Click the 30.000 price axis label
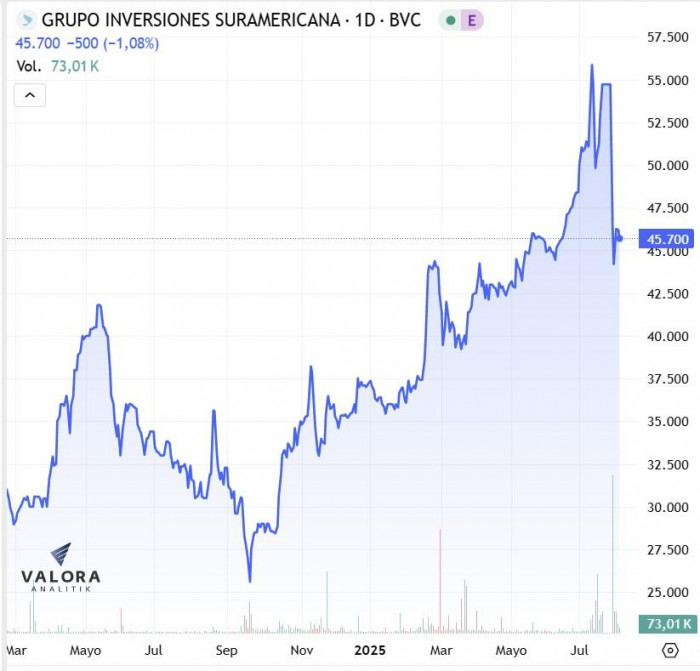Image resolution: width=700 pixels, height=671 pixels. click(x=668, y=507)
